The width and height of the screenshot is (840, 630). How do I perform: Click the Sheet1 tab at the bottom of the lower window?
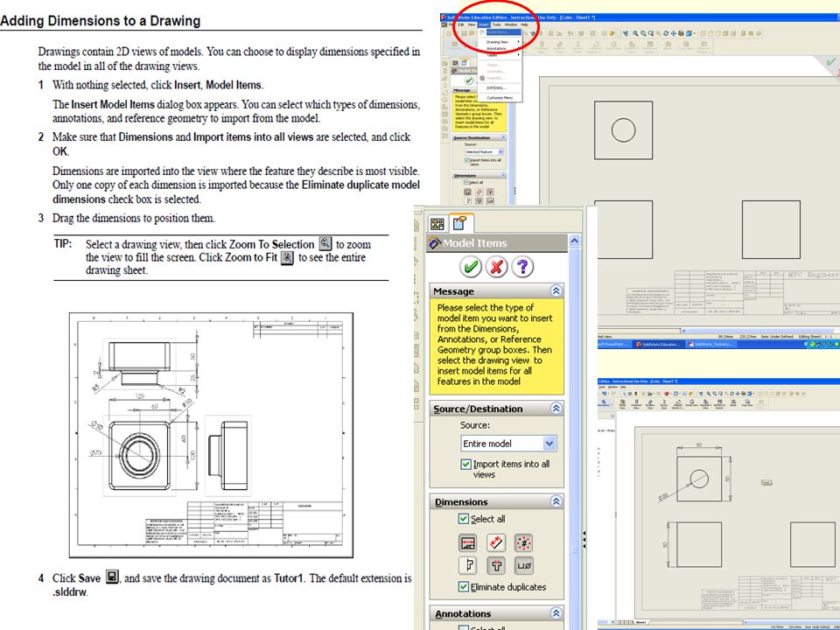[640, 622]
